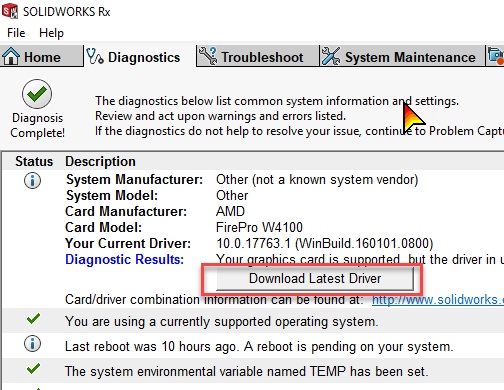This screenshot has height=390, width=504.
Task: Click the Description column header
Action: coord(100,161)
